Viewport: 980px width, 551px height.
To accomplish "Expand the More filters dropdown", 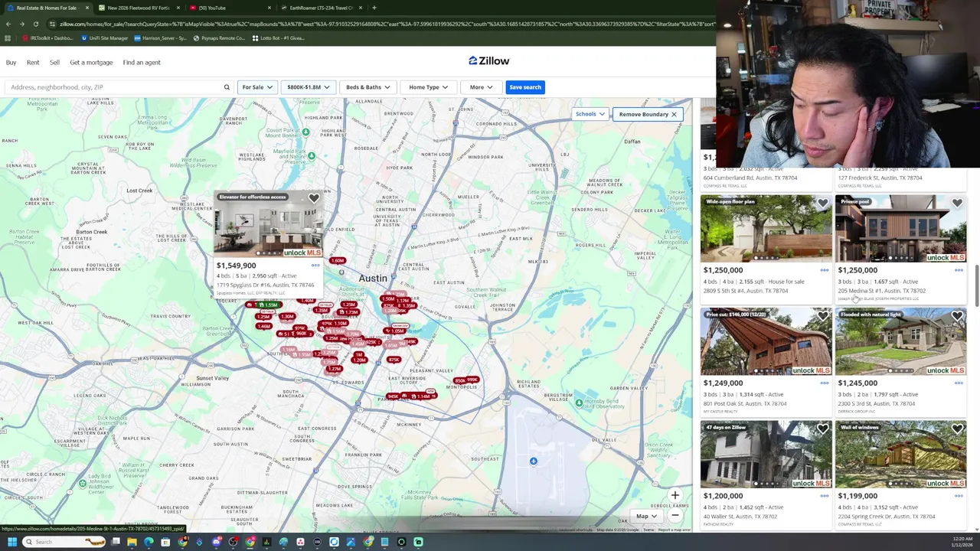I will pos(481,87).
